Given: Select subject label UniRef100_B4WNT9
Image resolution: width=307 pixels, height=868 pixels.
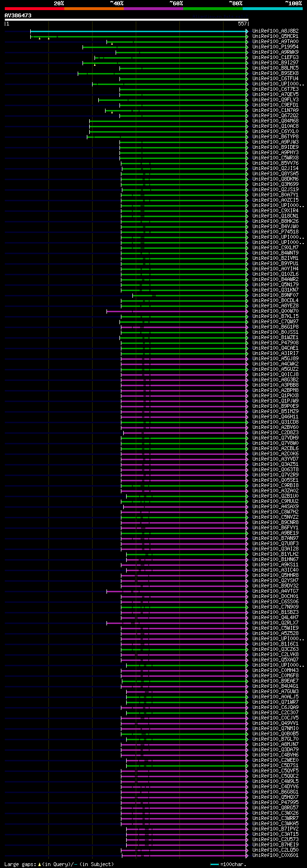Looking at the screenshot, I should (x=275, y=253).
